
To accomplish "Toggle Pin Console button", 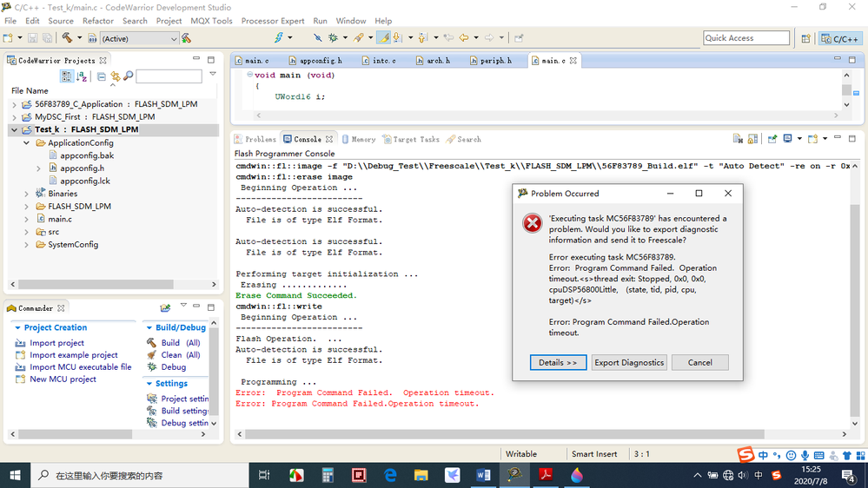I will 772,139.
